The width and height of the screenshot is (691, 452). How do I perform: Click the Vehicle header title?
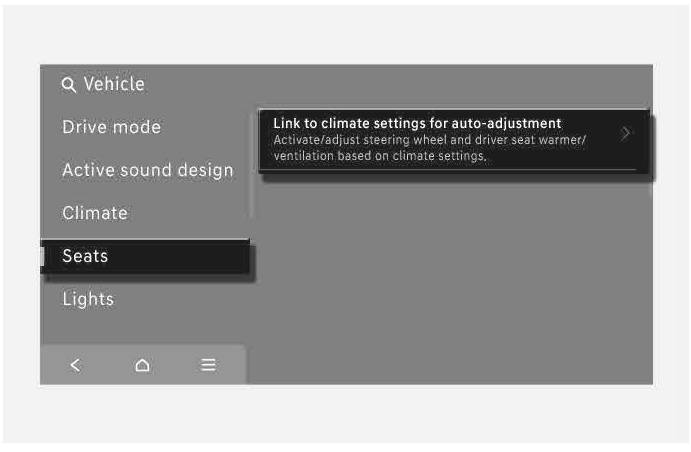point(114,84)
